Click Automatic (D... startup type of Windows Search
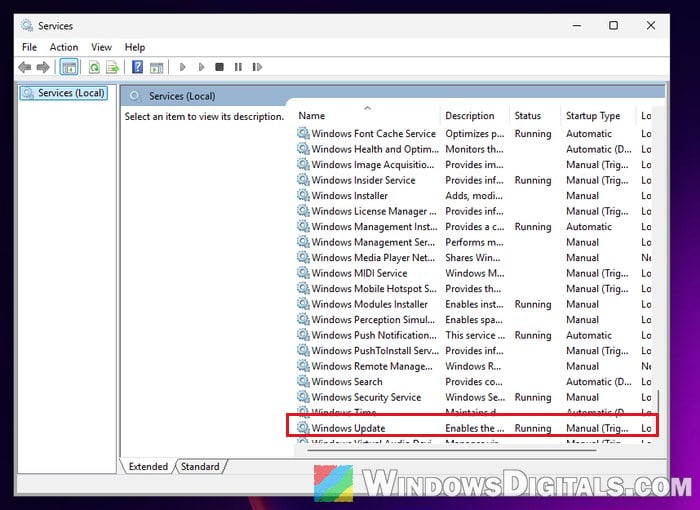 pyautogui.click(x=599, y=382)
